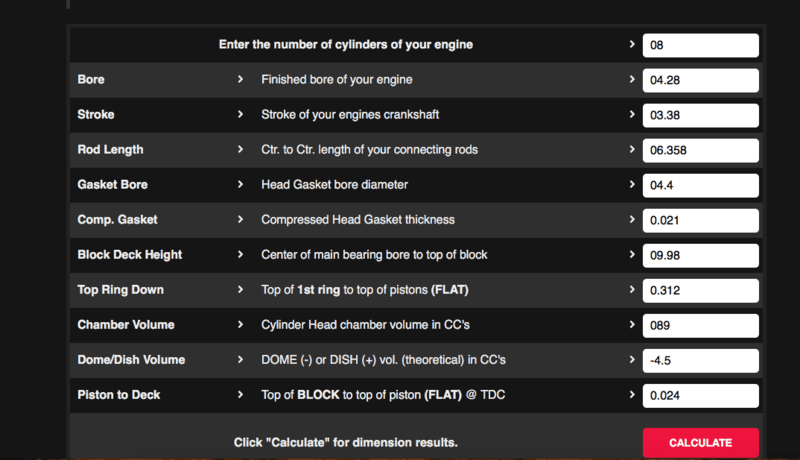Screen dimensions: 800x460
Task: Click the arrow after Gasket Bore label
Action: point(240,185)
